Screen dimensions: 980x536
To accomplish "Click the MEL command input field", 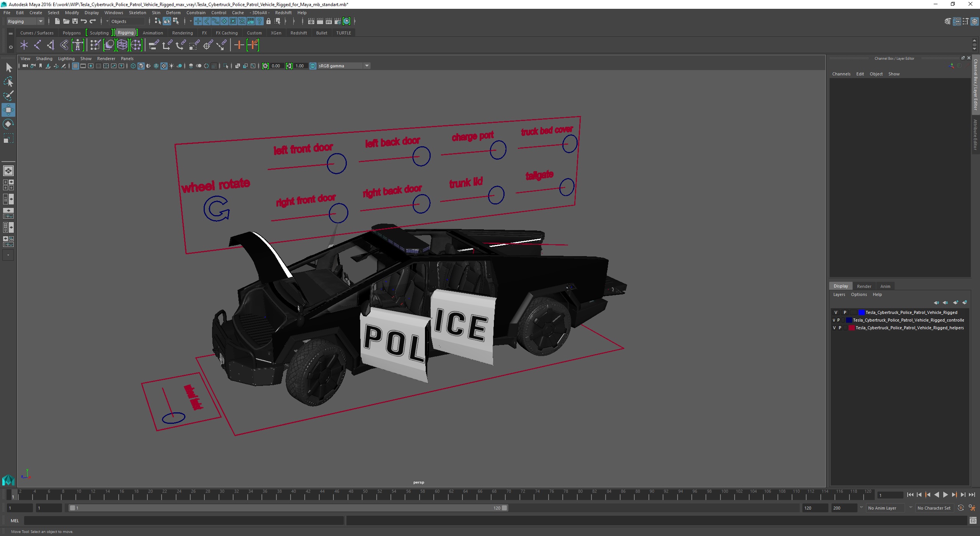I will click(184, 521).
